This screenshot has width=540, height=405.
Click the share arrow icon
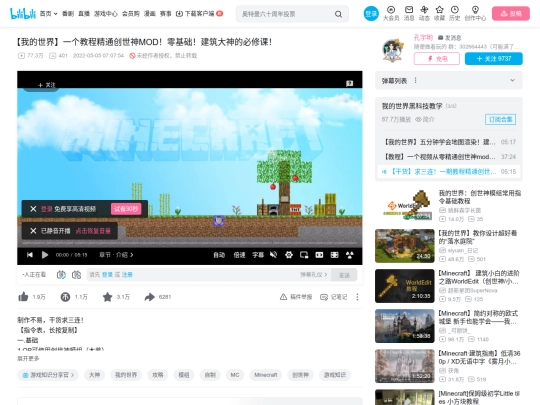[x=149, y=297]
